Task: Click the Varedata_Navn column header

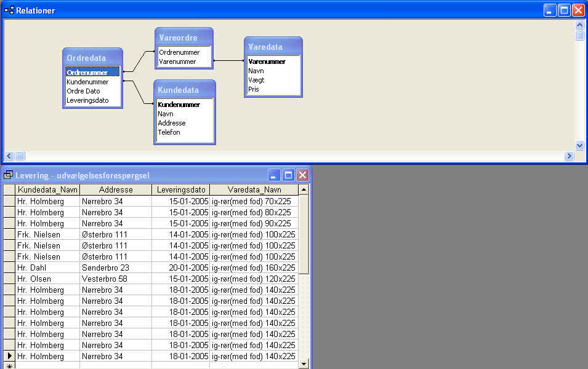Action: click(x=254, y=190)
